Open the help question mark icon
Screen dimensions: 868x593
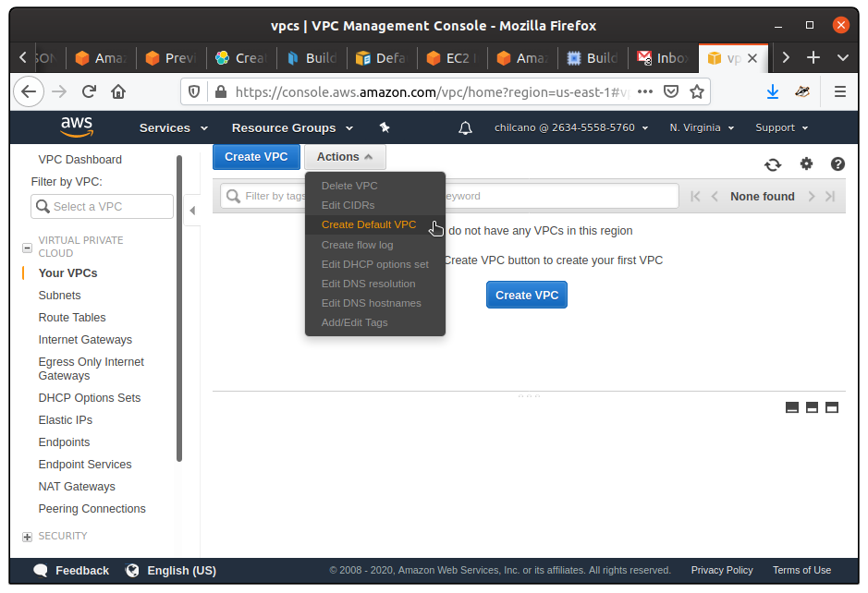(837, 163)
